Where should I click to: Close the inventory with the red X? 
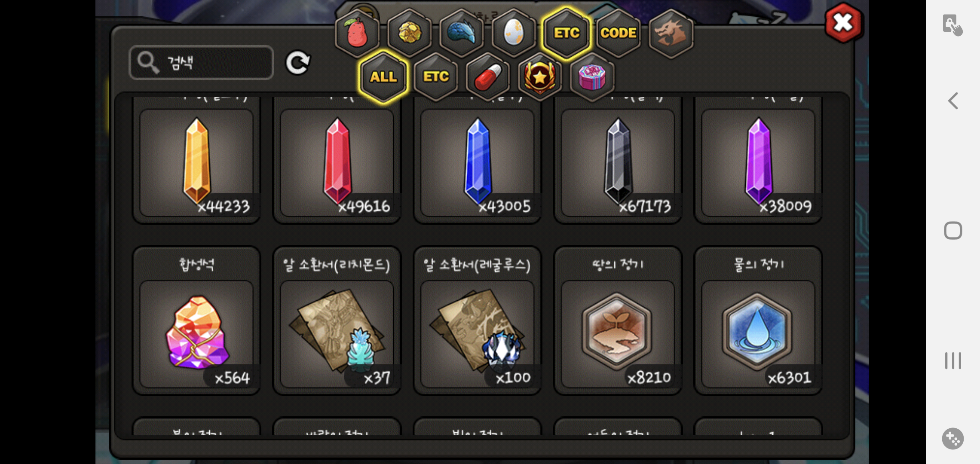coord(843,23)
